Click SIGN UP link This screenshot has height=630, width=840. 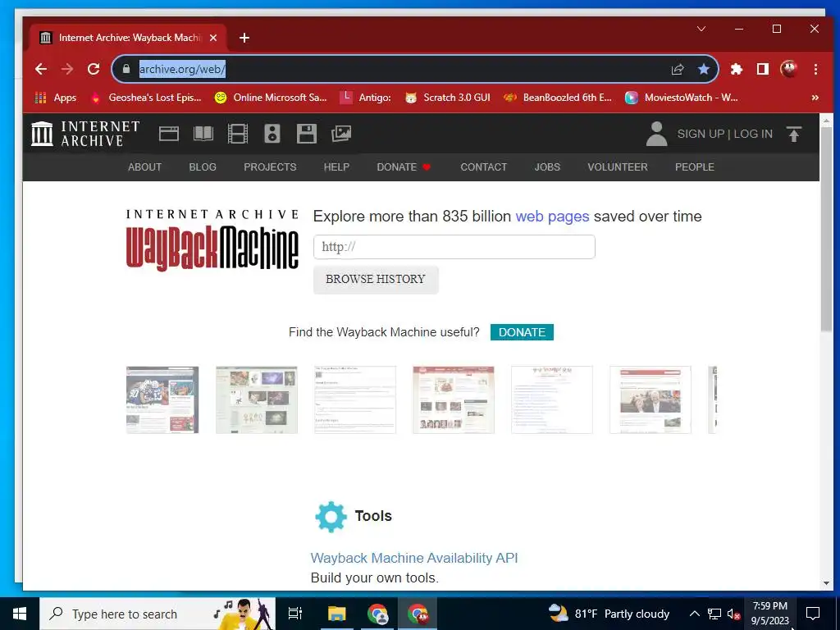(x=701, y=134)
